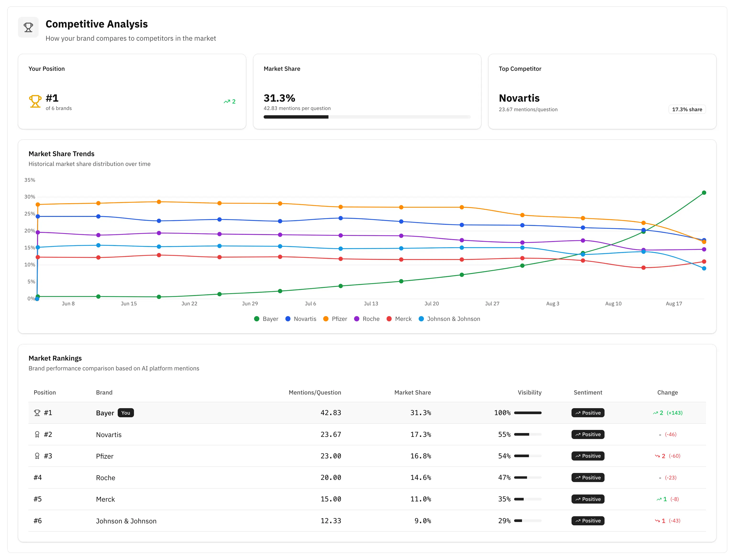Click the Positive badge in Merck's row
The image size is (733, 560).
click(x=588, y=499)
